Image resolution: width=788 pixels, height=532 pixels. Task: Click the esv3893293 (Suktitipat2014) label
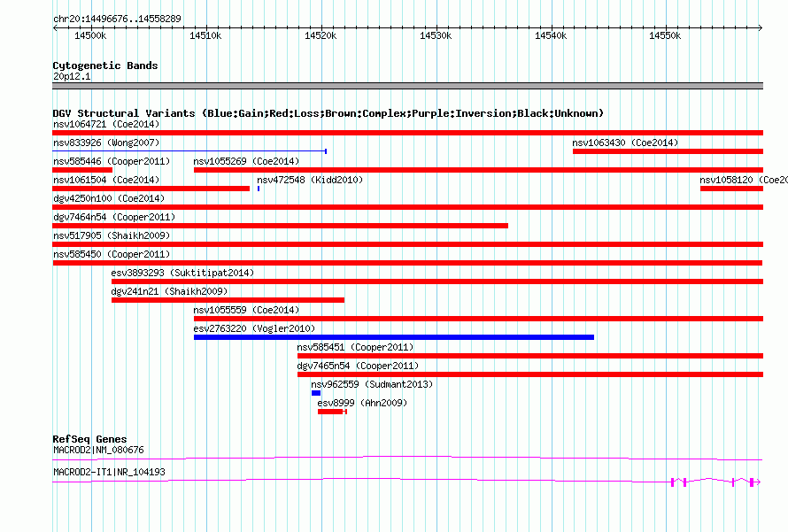(x=182, y=273)
